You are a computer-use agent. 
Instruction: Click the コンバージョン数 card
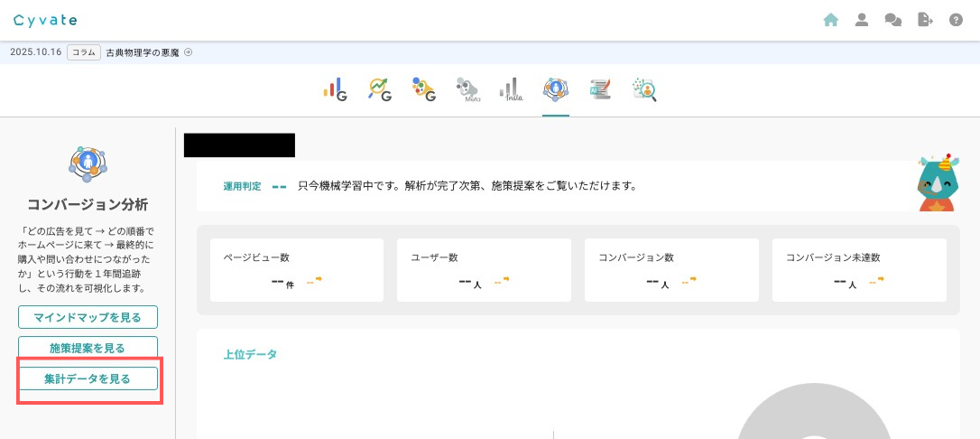(x=671, y=270)
